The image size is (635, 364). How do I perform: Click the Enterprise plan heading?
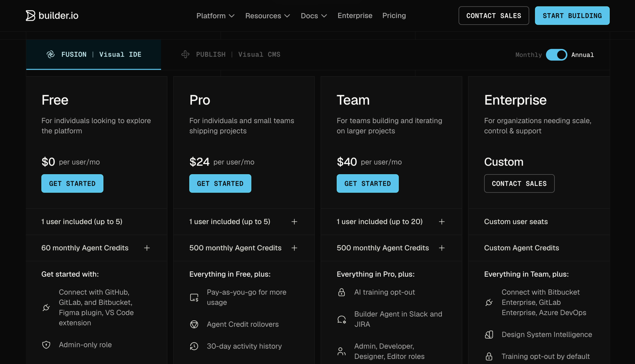click(x=515, y=100)
